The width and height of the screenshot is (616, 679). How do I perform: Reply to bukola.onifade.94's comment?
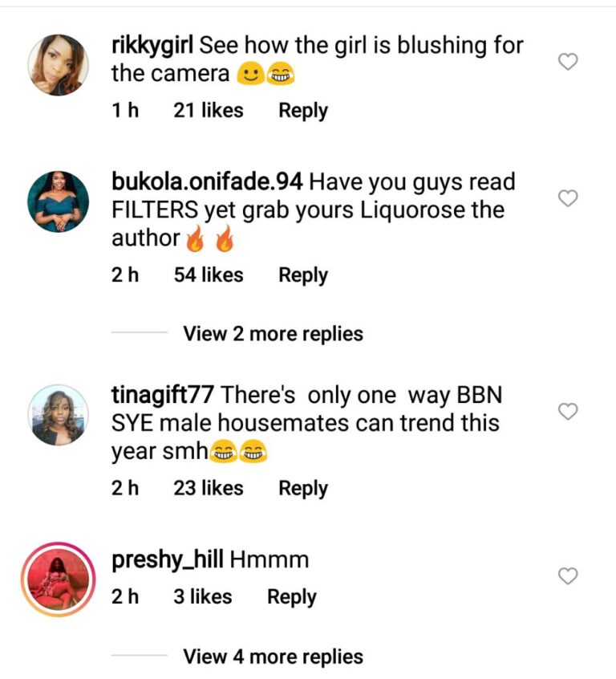pos(303,276)
